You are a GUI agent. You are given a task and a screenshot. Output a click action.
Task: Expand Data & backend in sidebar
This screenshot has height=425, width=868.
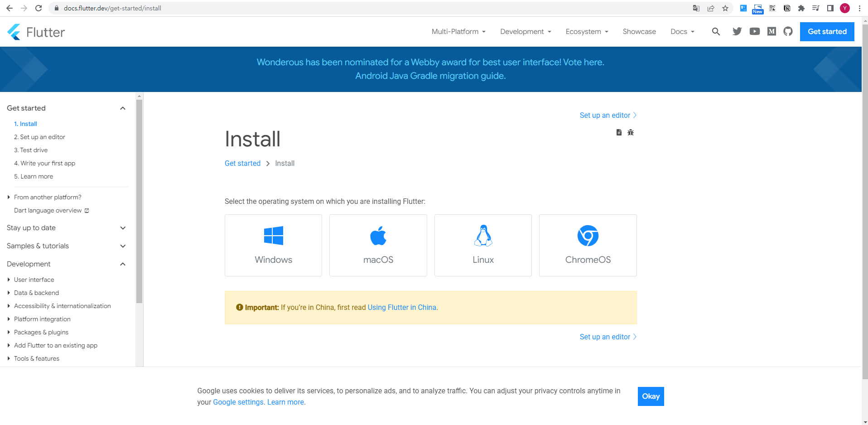pyautogui.click(x=33, y=293)
